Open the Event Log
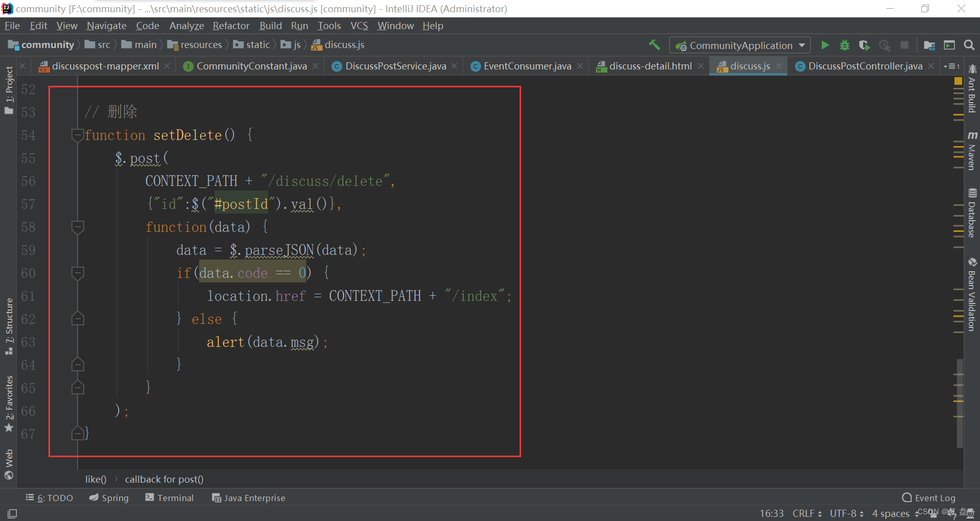This screenshot has width=980, height=521. 928,498
